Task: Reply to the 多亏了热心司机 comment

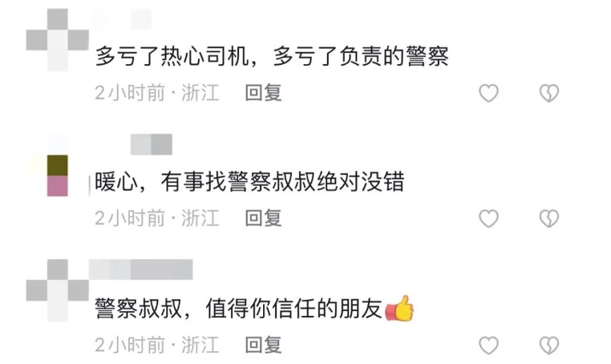Action: point(264,93)
